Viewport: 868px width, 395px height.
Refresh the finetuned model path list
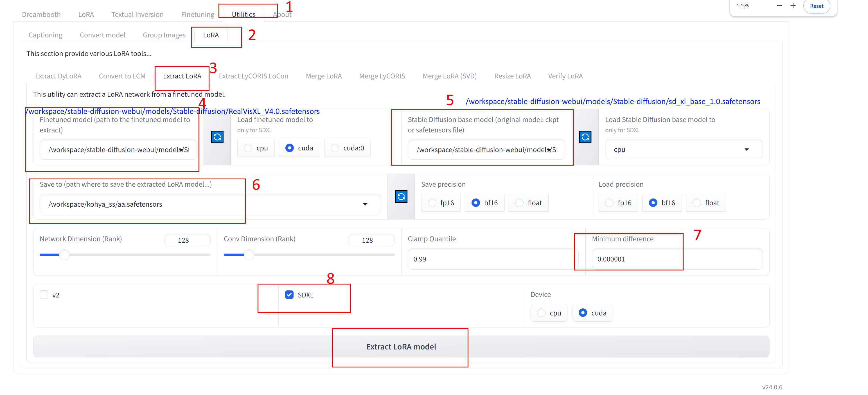(217, 137)
